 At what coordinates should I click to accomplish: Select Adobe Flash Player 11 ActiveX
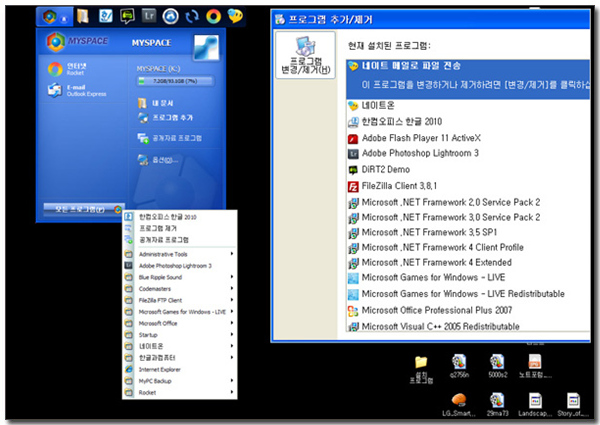[468, 138]
